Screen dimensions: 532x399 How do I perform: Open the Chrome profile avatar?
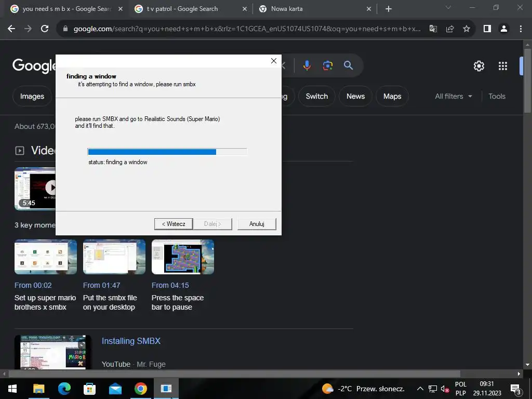(x=504, y=29)
